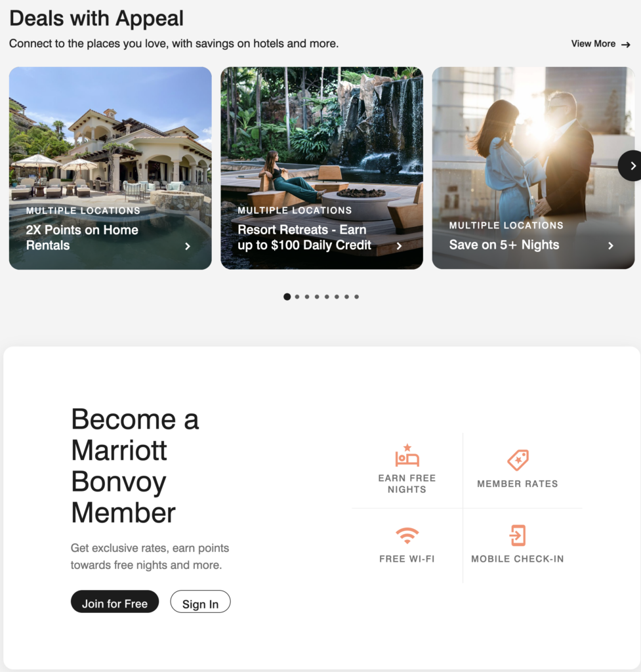Open the villa with pool deal image
The image size is (641, 672).
click(x=110, y=168)
